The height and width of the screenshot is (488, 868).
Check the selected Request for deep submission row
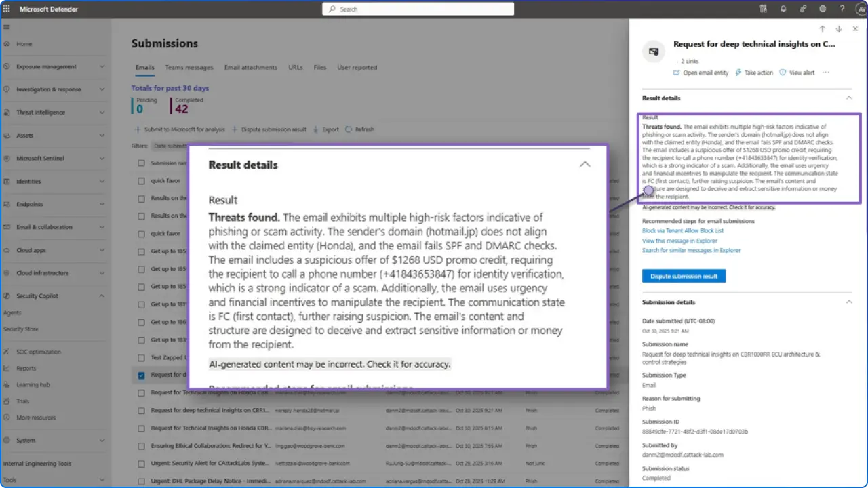[x=141, y=375]
